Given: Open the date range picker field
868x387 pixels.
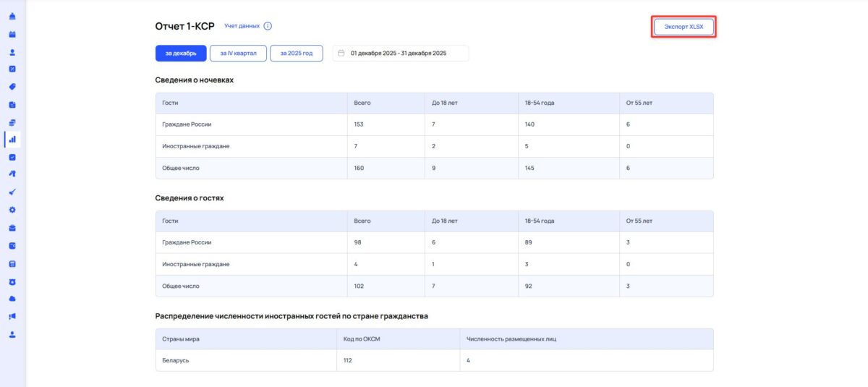Looking at the screenshot, I should [x=401, y=53].
